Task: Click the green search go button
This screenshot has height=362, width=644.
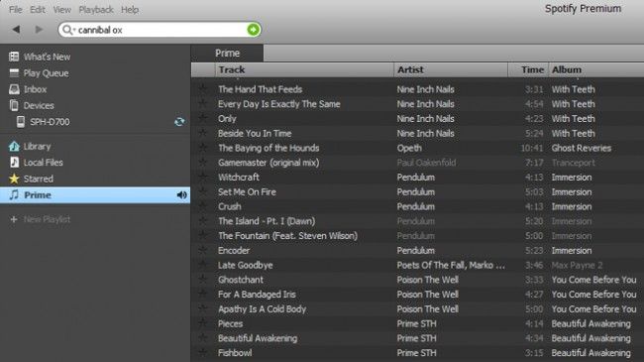Action: [253, 30]
